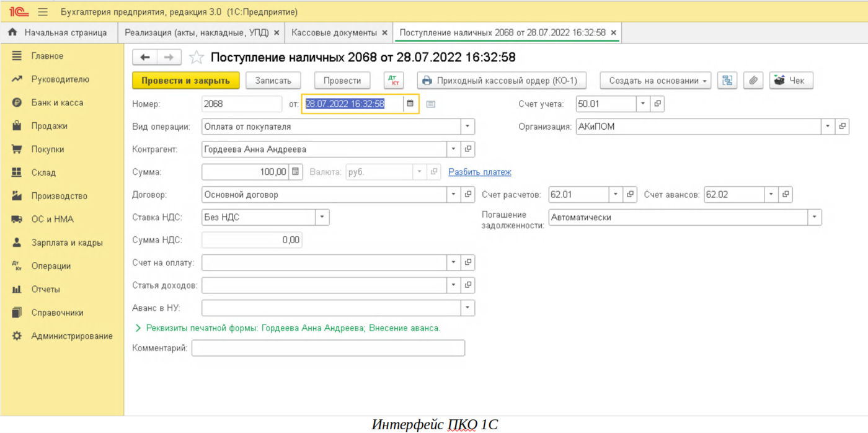Open the Статья доходов record icon
Viewport: 868px width, 433px height.
point(468,285)
